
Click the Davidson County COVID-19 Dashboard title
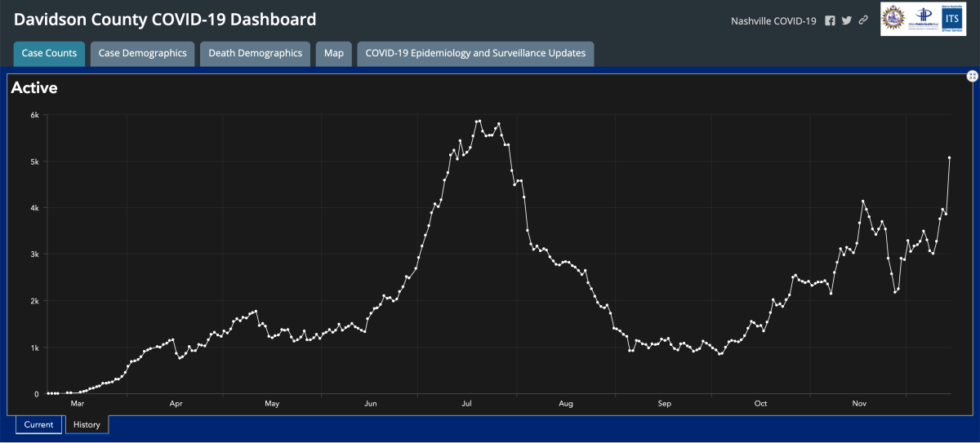pyautogui.click(x=166, y=19)
